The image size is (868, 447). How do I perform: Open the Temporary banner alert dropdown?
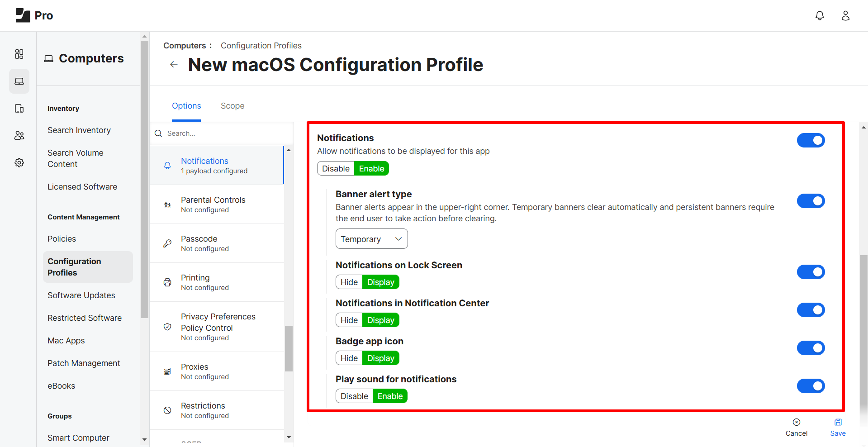click(371, 238)
